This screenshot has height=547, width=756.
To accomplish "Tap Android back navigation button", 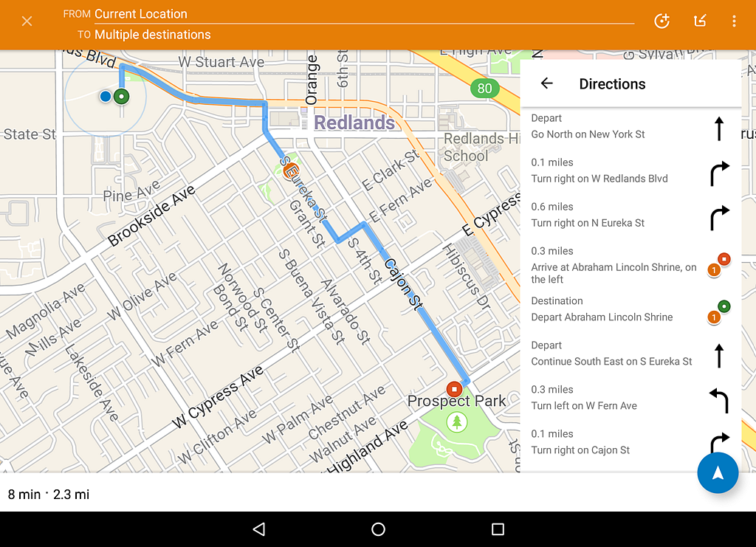I will click(x=259, y=529).
